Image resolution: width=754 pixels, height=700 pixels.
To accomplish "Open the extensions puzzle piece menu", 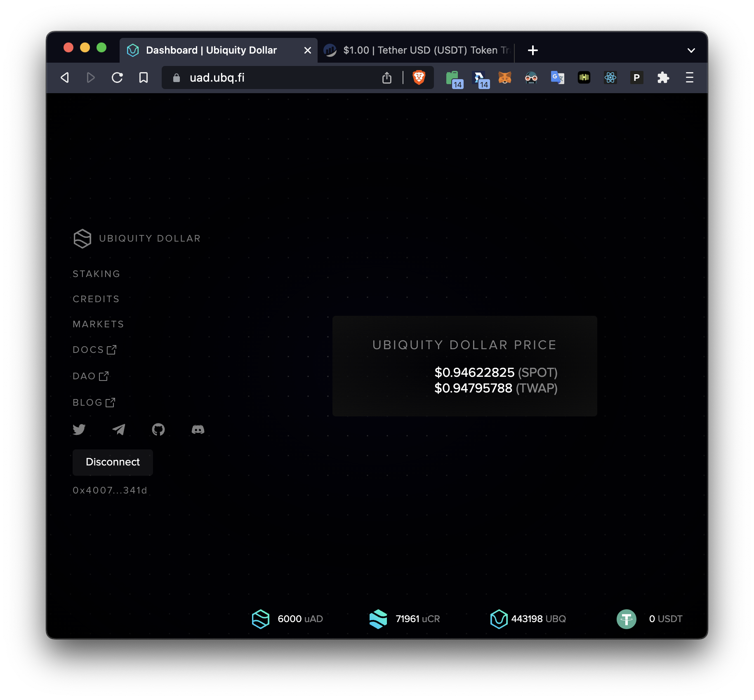I will 663,78.
